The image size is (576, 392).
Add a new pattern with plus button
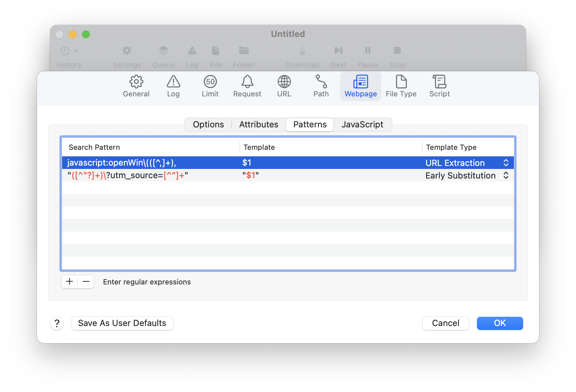pos(69,282)
